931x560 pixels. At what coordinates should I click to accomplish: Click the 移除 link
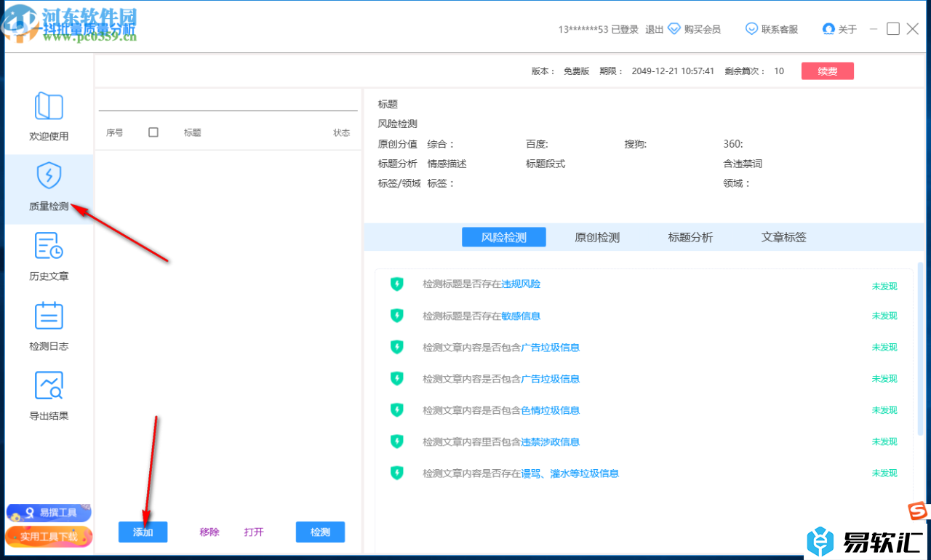(x=209, y=532)
